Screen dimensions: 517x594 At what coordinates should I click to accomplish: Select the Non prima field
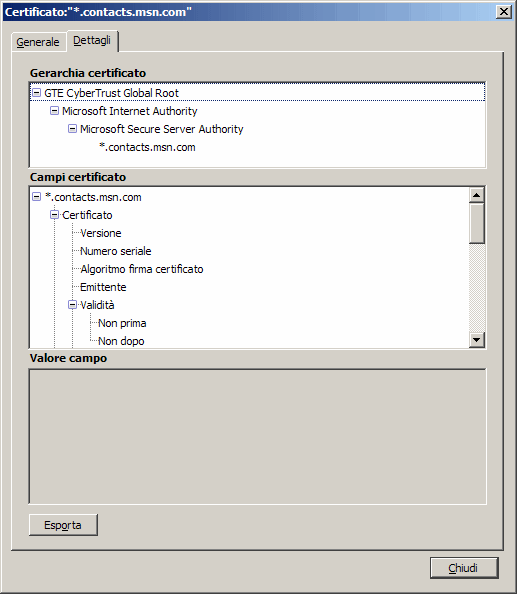click(x=122, y=323)
